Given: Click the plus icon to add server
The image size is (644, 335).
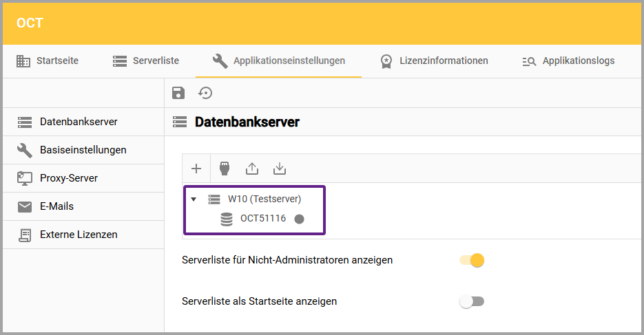Looking at the screenshot, I should coord(196,169).
